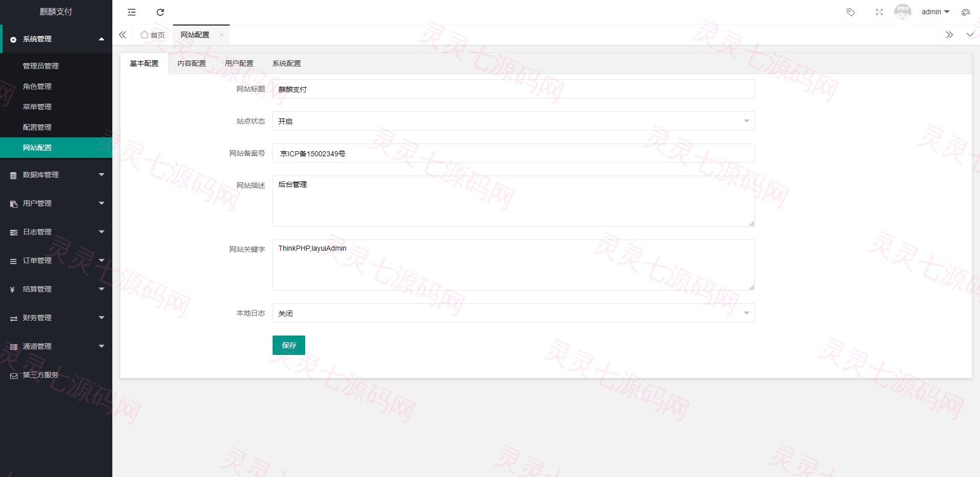Open 管理员管理 in the sidebar
This screenshot has width=980, height=477.
[56, 66]
